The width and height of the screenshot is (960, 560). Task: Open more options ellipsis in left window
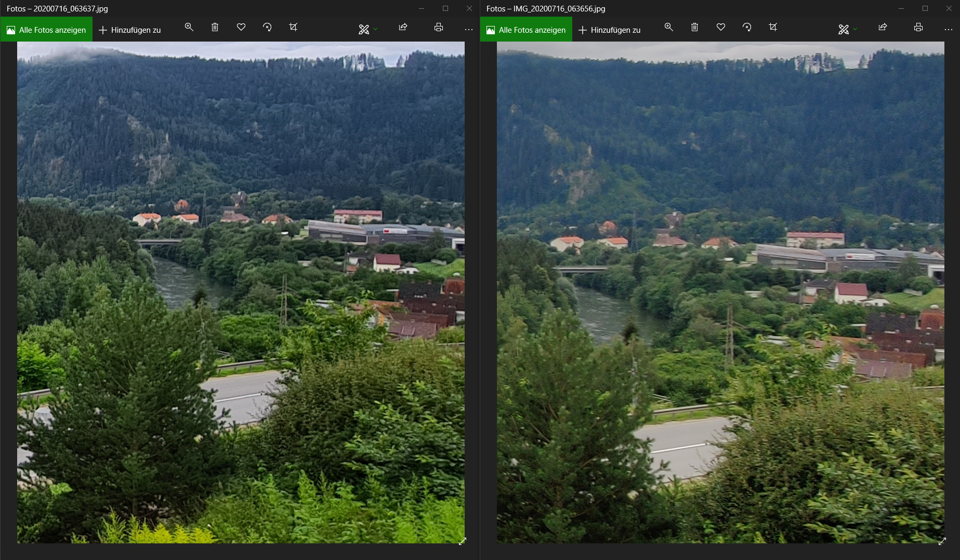[469, 30]
